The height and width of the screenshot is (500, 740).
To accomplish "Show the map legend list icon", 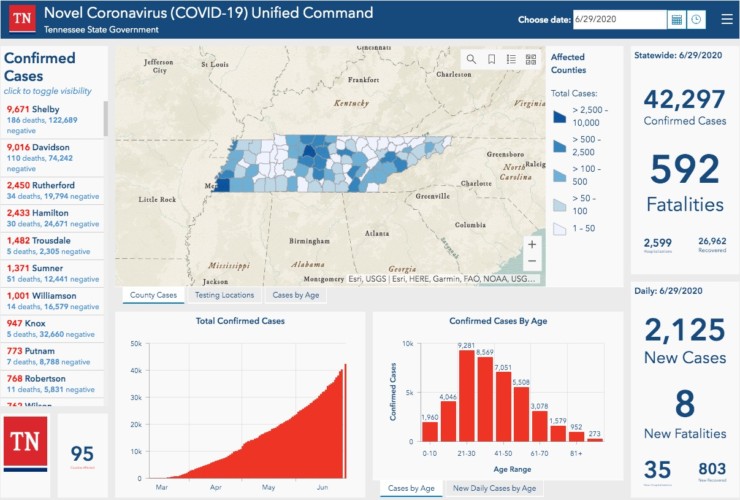I will [511, 59].
